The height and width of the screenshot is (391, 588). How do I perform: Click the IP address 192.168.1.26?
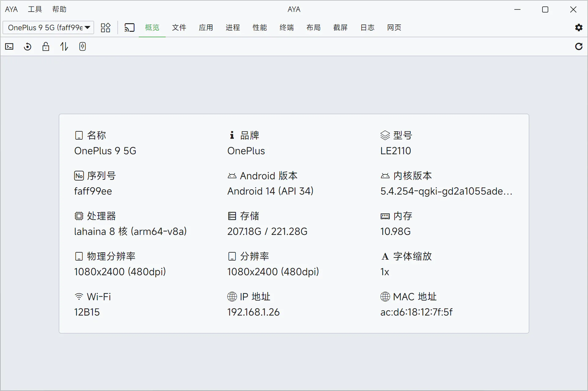pos(253,312)
